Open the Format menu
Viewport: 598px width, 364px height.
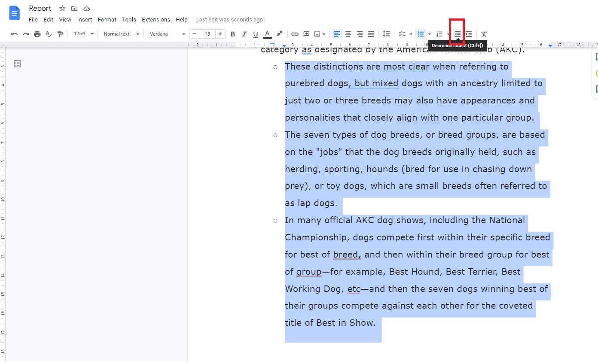coord(107,20)
